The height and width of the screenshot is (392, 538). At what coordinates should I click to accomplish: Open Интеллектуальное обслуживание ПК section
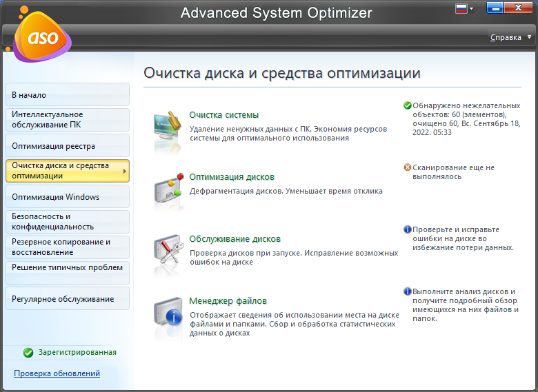click(68, 120)
